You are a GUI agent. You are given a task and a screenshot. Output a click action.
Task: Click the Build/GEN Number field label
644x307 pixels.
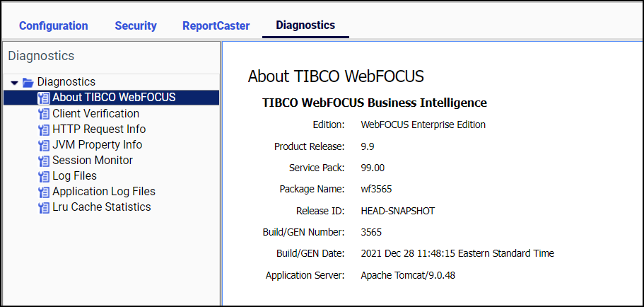(x=303, y=232)
